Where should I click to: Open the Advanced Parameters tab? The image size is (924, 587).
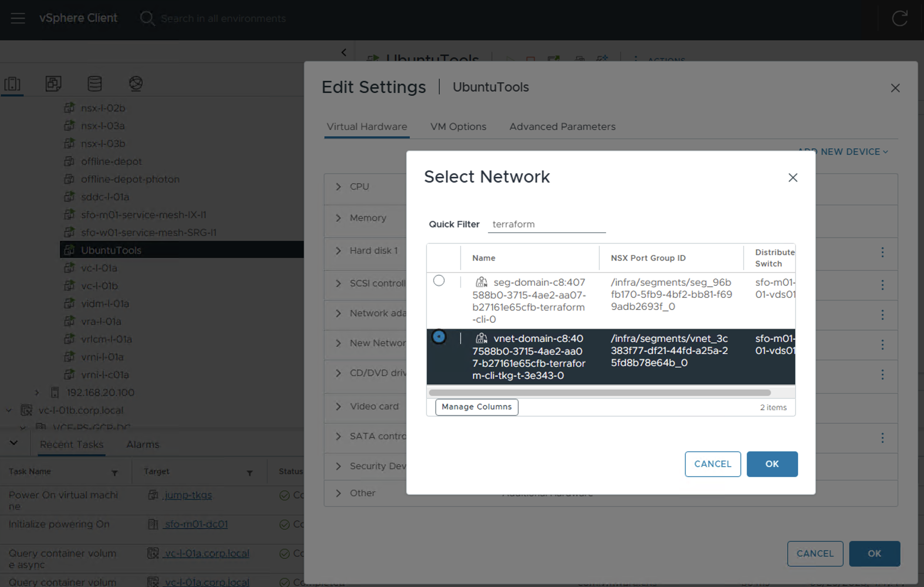562,126
